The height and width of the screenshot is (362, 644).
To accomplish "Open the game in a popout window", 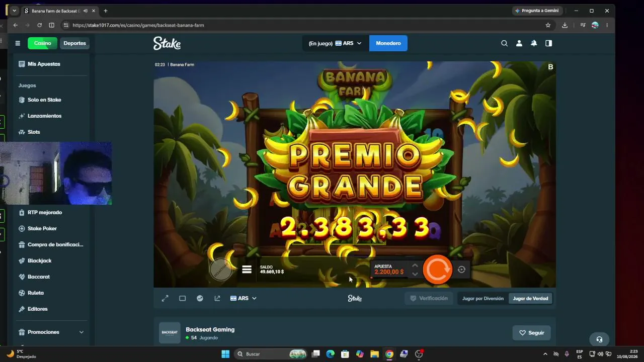I will pos(217,298).
